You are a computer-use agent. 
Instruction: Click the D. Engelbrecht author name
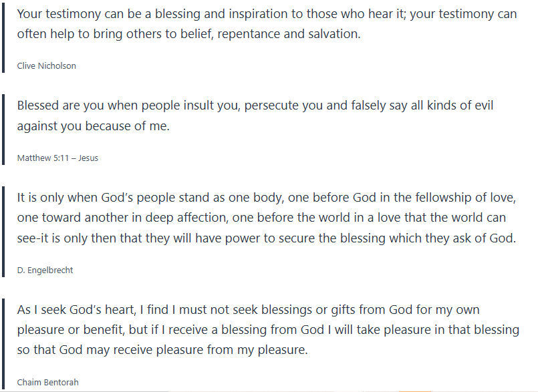[44, 270]
